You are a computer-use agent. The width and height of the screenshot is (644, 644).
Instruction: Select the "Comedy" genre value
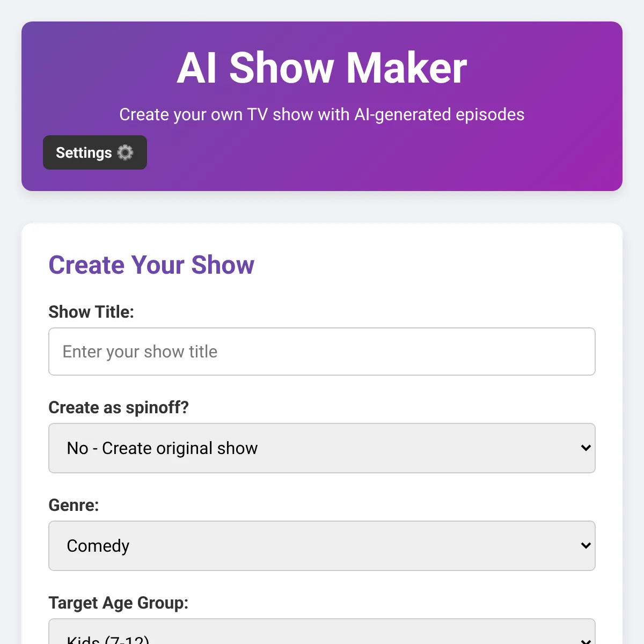pyautogui.click(x=98, y=546)
